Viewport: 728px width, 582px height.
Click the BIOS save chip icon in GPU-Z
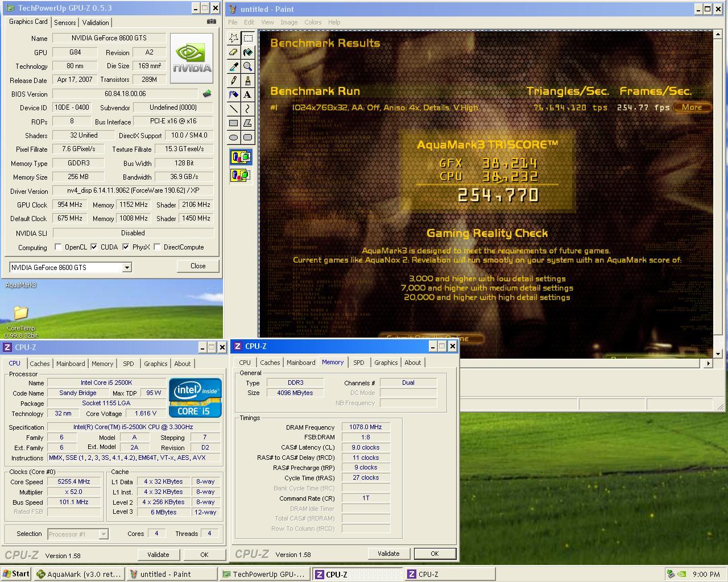click(207, 94)
